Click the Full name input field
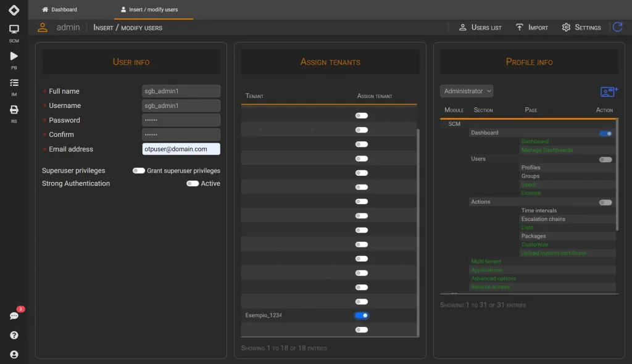The width and height of the screenshot is (632, 364). pos(181,91)
